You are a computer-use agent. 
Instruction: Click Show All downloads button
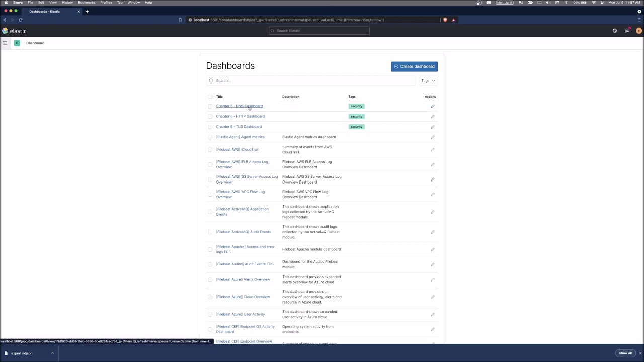[625, 353]
